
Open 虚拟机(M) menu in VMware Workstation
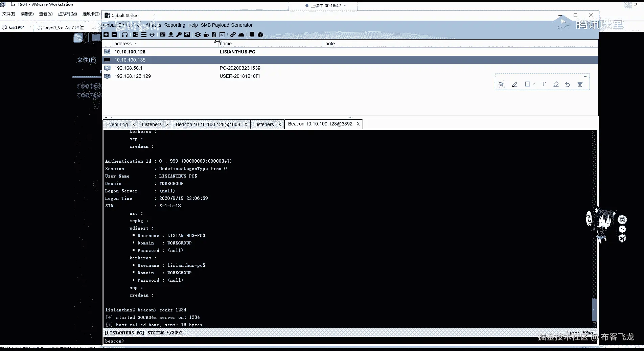pos(67,14)
